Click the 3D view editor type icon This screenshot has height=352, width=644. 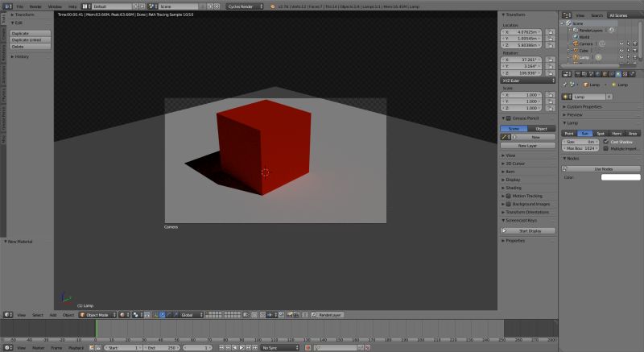(8, 315)
